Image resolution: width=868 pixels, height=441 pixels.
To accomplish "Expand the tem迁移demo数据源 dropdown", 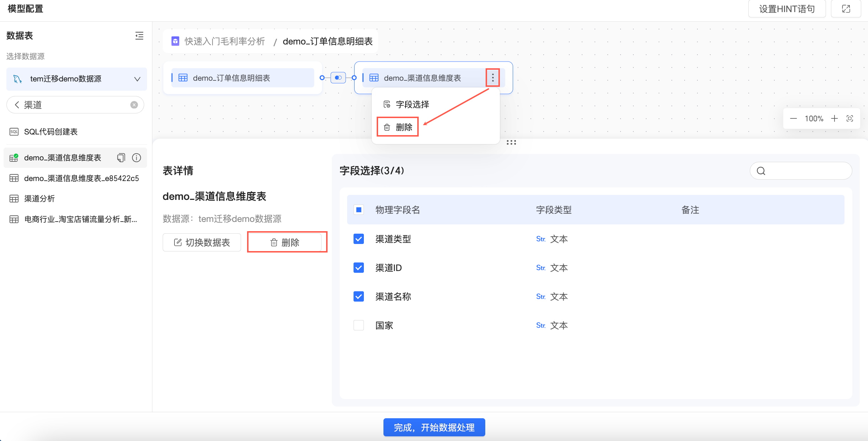I will coord(137,79).
